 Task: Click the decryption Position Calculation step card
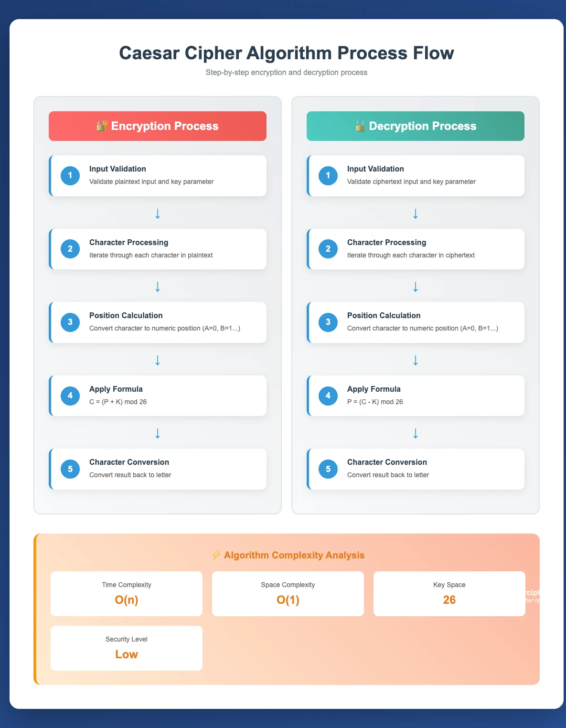click(416, 322)
